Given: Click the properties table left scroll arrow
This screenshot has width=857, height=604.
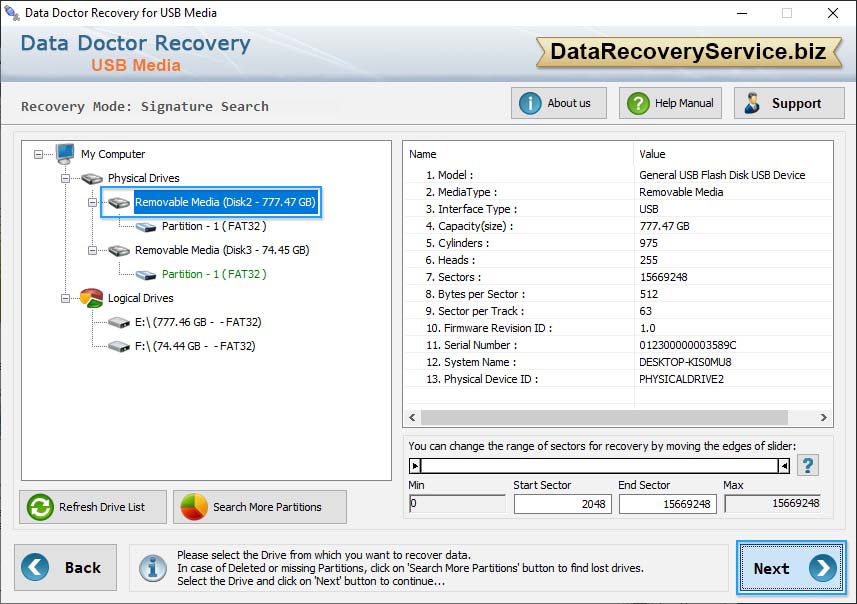Looking at the screenshot, I should pos(412,418).
